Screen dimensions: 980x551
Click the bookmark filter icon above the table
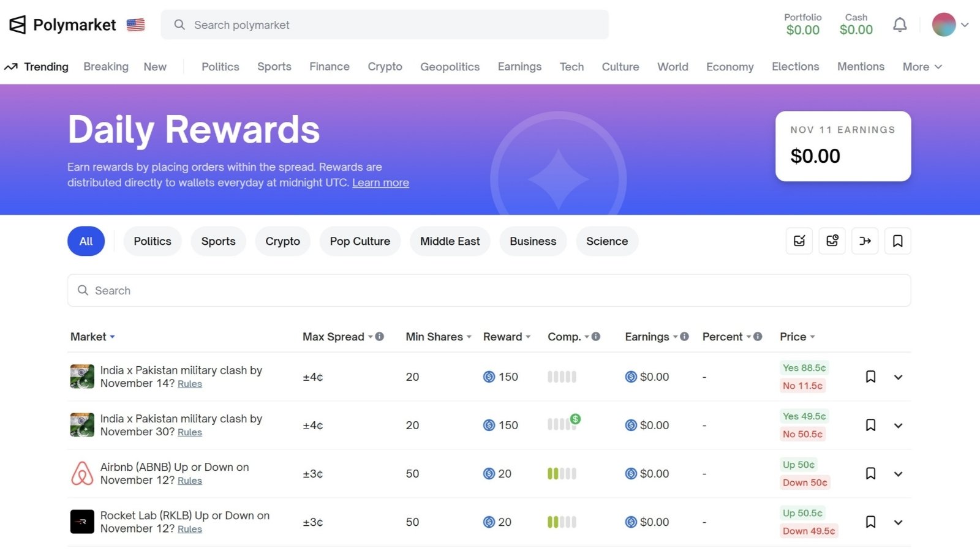(897, 241)
